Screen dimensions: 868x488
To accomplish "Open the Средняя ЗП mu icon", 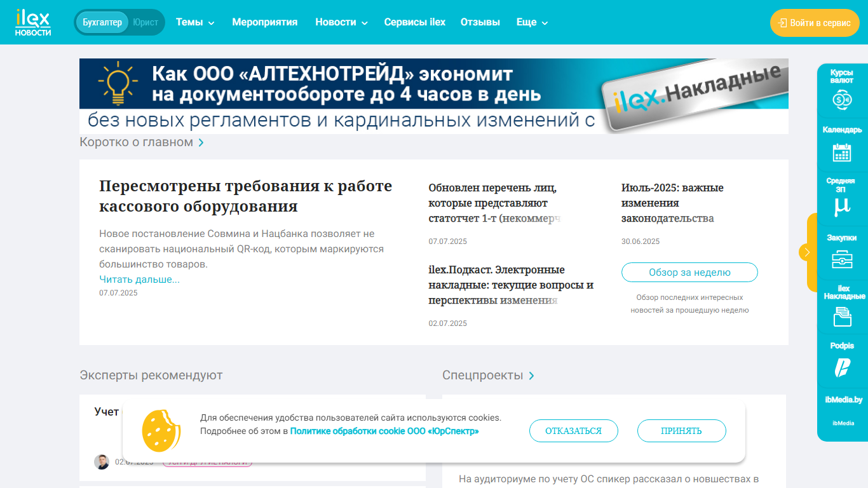I will [842, 207].
